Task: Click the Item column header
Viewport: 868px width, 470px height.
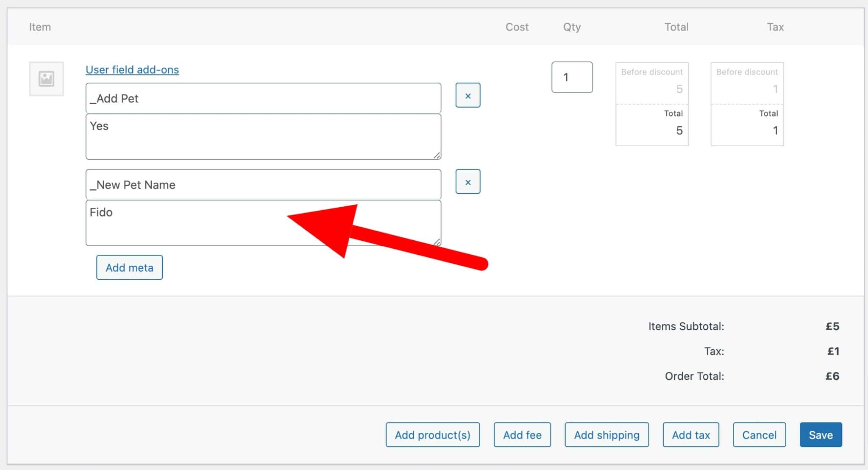Action: tap(40, 27)
